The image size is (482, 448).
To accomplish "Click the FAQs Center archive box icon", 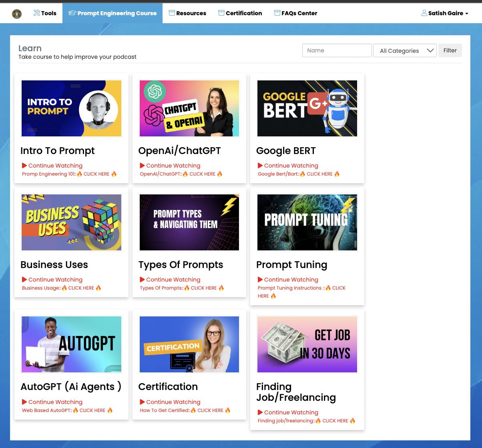I will pos(277,13).
